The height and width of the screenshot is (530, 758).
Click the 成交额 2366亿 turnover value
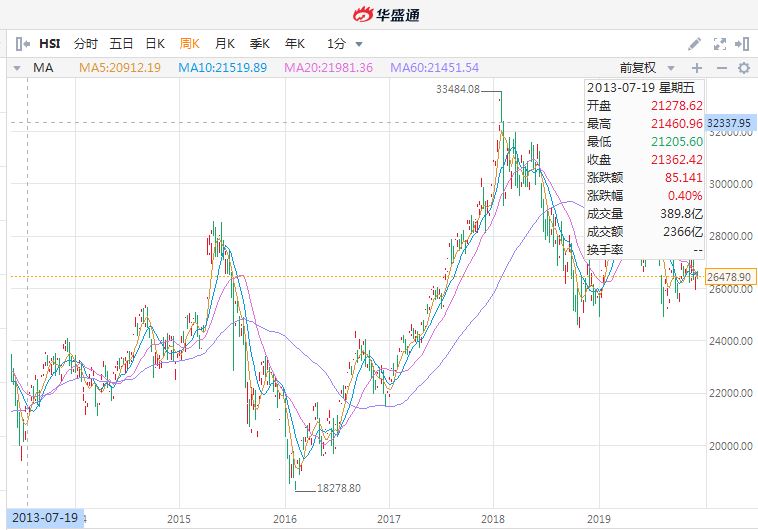click(683, 232)
